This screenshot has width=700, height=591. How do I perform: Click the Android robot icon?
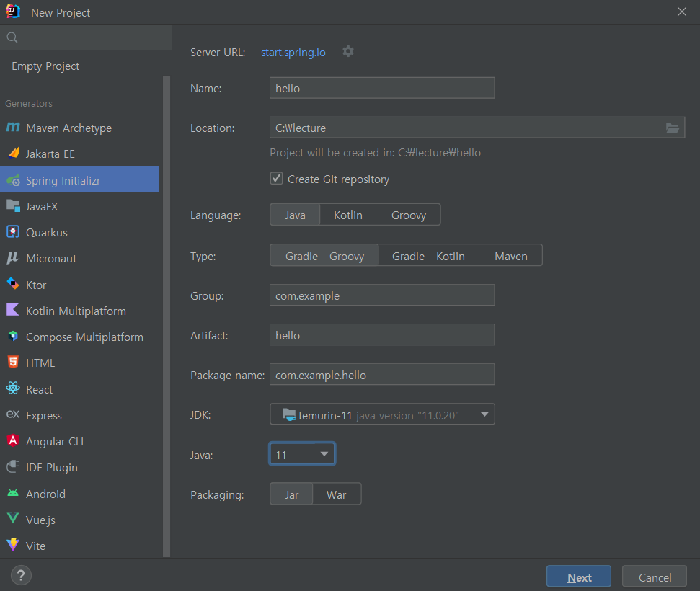[13, 493]
